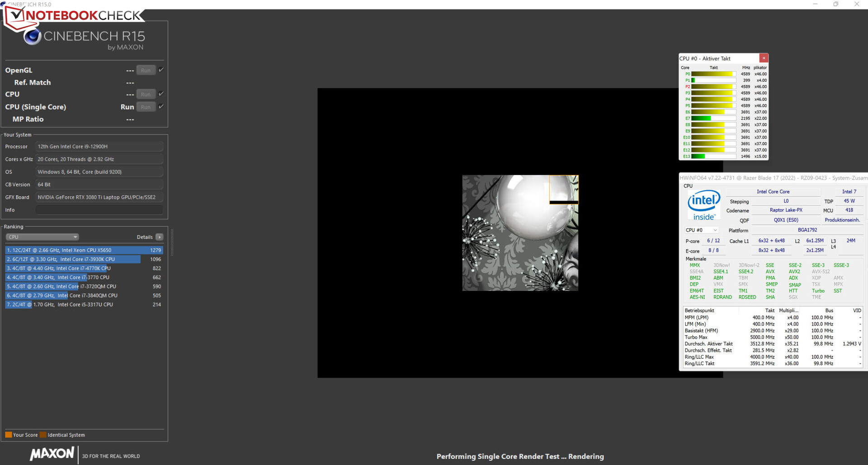The height and width of the screenshot is (465, 868).
Task: Click Run button for CPU (Single Core)
Action: [x=146, y=107]
